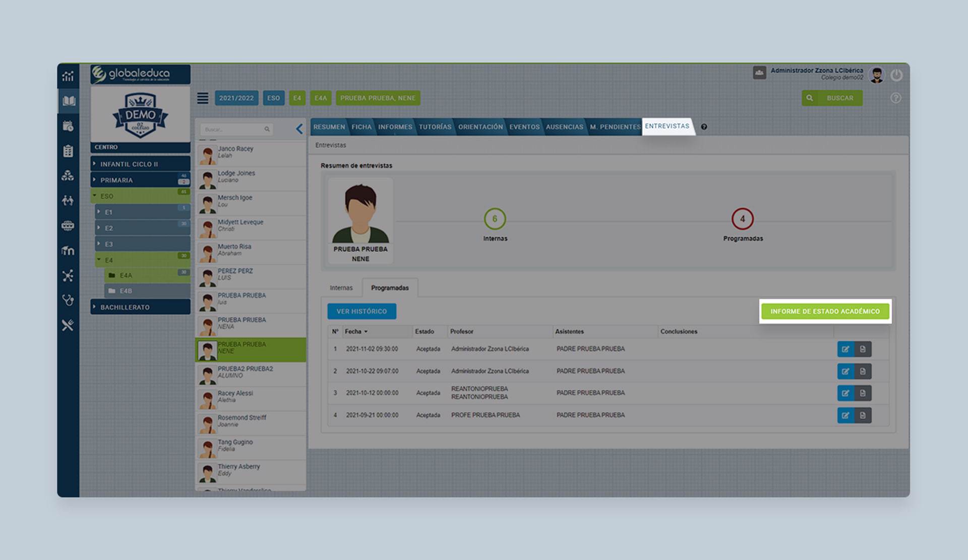Viewport: 968px width, 560px height.
Task: Switch to the M. PENDIENTES tab
Action: [615, 127]
